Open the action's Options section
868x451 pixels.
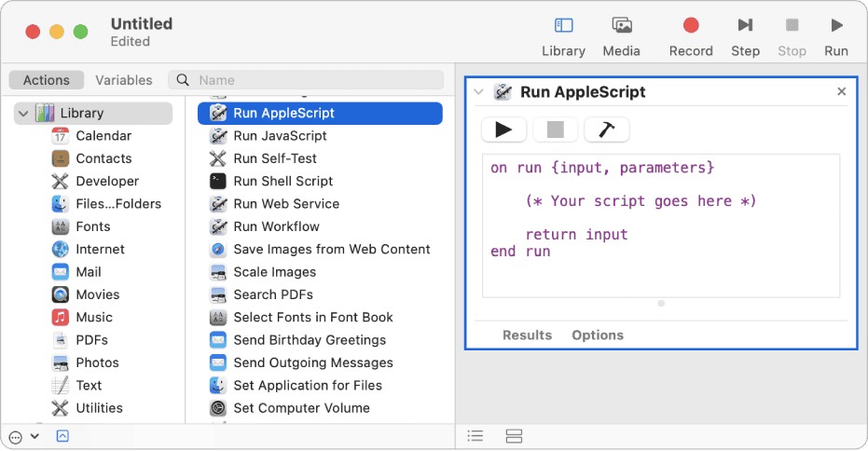coord(598,335)
